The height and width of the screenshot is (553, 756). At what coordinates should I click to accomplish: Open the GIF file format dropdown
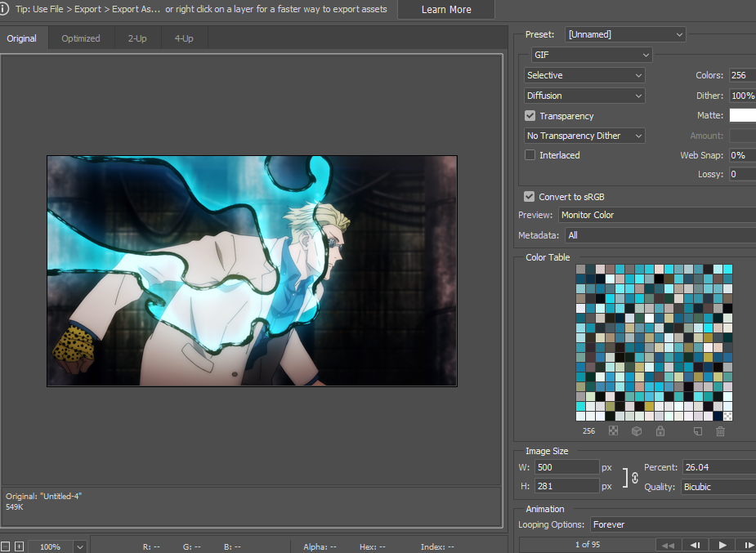pos(592,55)
